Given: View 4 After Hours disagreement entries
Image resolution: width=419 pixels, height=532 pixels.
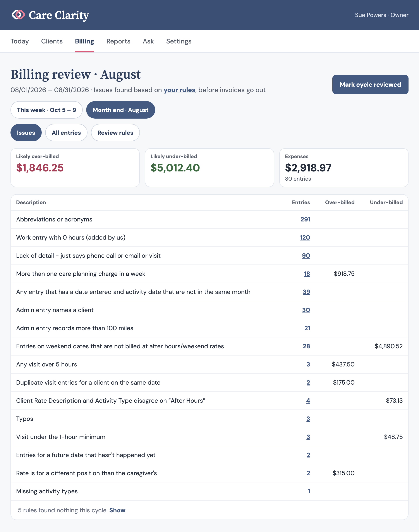Looking at the screenshot, I should (308, 401).
